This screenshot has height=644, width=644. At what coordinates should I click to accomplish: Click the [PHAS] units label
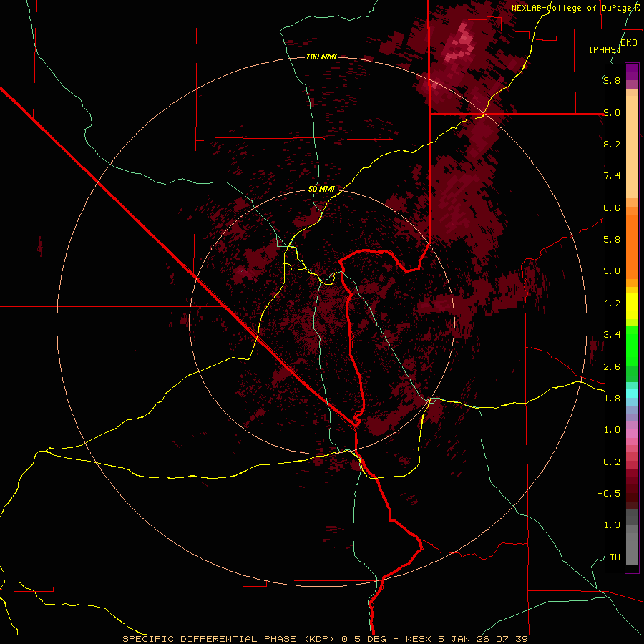pyautogui.click(x=605, y=49)
